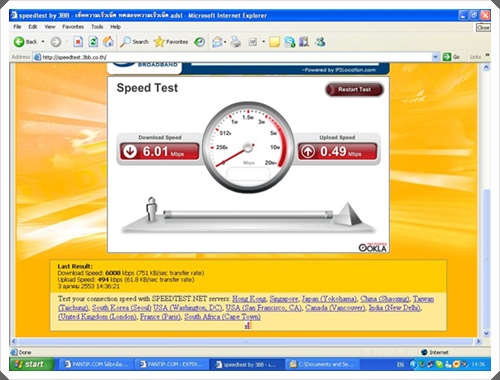Image resolution: width=500 pixels, height=380 pixels.
Task: Click the Mail envelope icon
Action: 217,42
